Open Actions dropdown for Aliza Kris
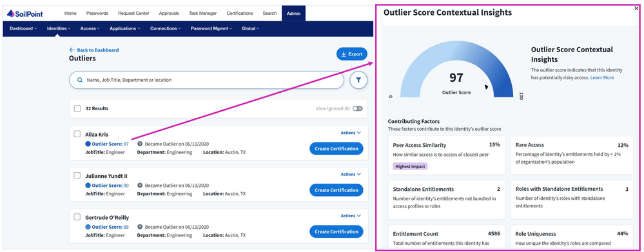Viewport: 644px width, 252px height. coord(351,133)
